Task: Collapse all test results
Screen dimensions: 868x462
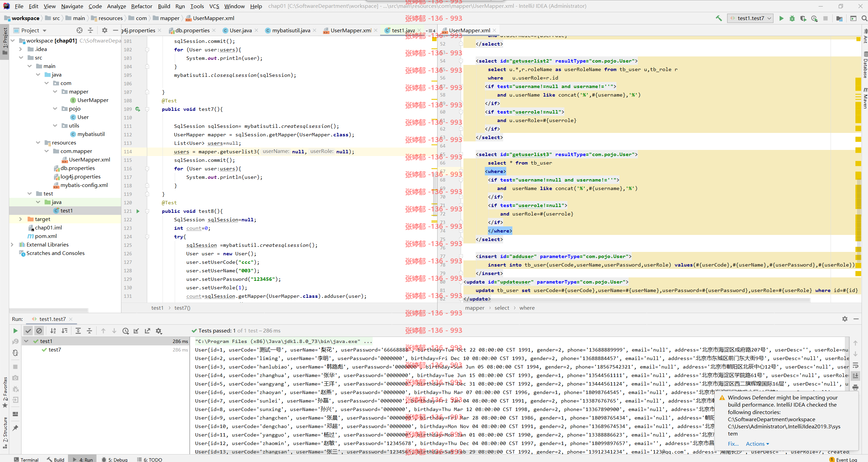Action: tap(89, 331)
